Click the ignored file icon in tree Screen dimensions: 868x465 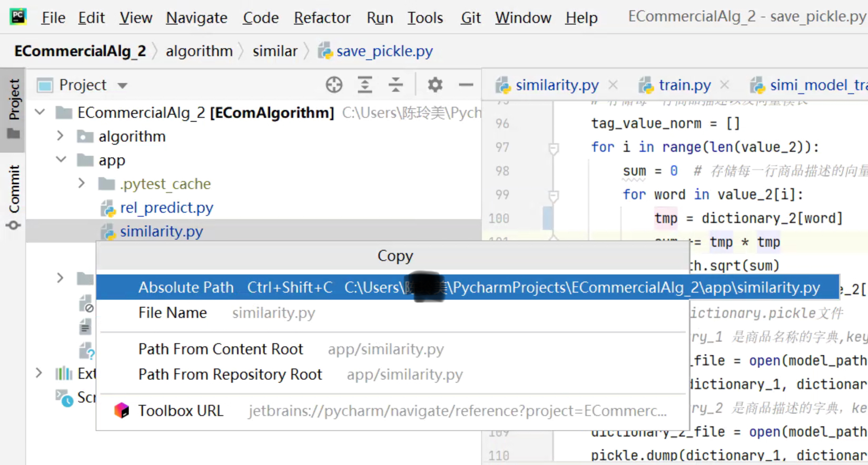pos(86,304)
